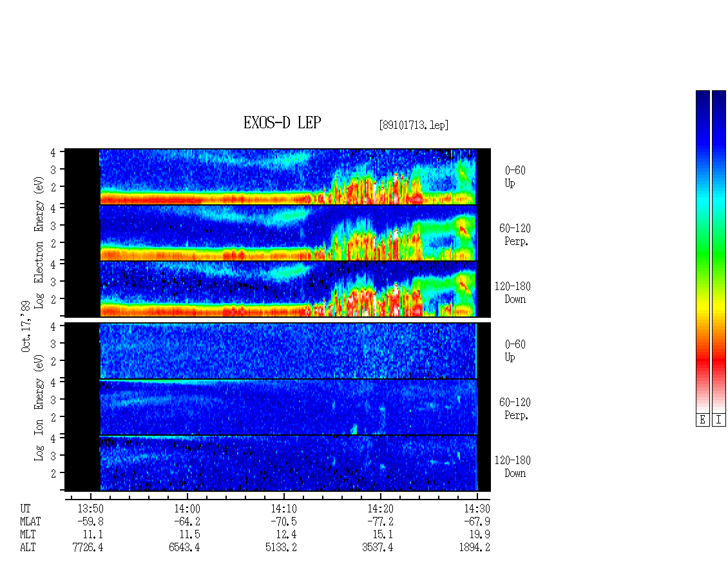728x564 pixels.
Task: Click MLAT value -67.9
Action: pyautogui.click(x=477, y=521)
